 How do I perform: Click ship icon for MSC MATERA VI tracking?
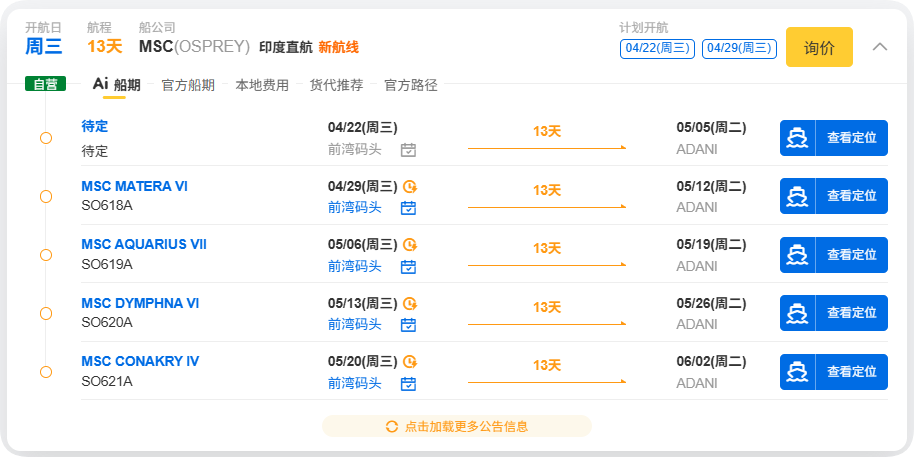click(797, 196)
